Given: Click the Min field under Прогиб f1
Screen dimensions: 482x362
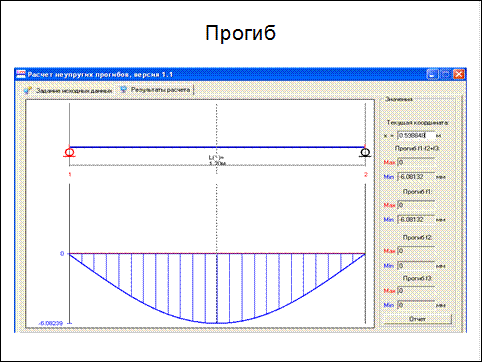Looking at the screenshot, I should click(416, 220).
